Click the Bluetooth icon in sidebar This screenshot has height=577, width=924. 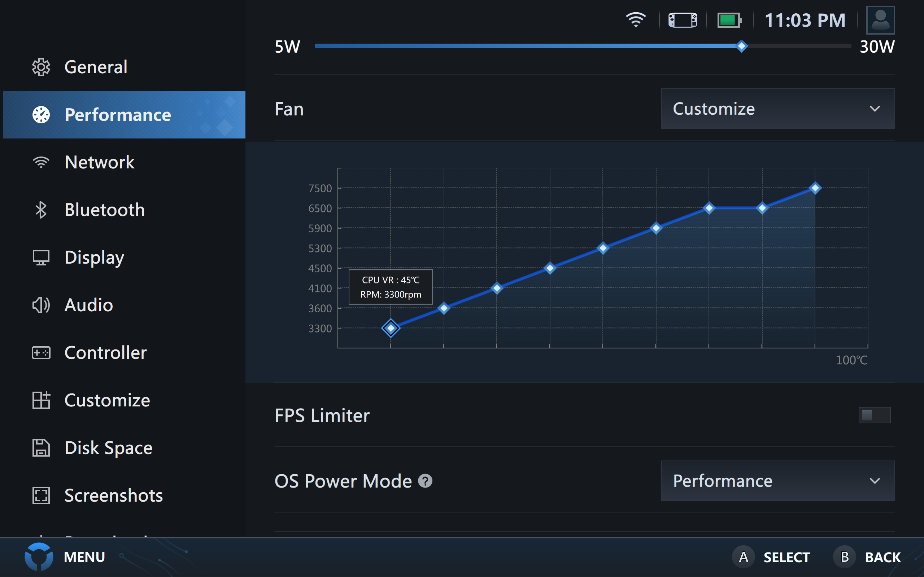[41, 210]
